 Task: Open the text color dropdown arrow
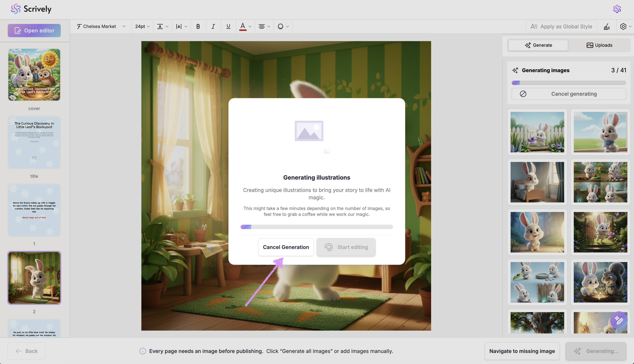pyautogui.click(x=250, y=26)
